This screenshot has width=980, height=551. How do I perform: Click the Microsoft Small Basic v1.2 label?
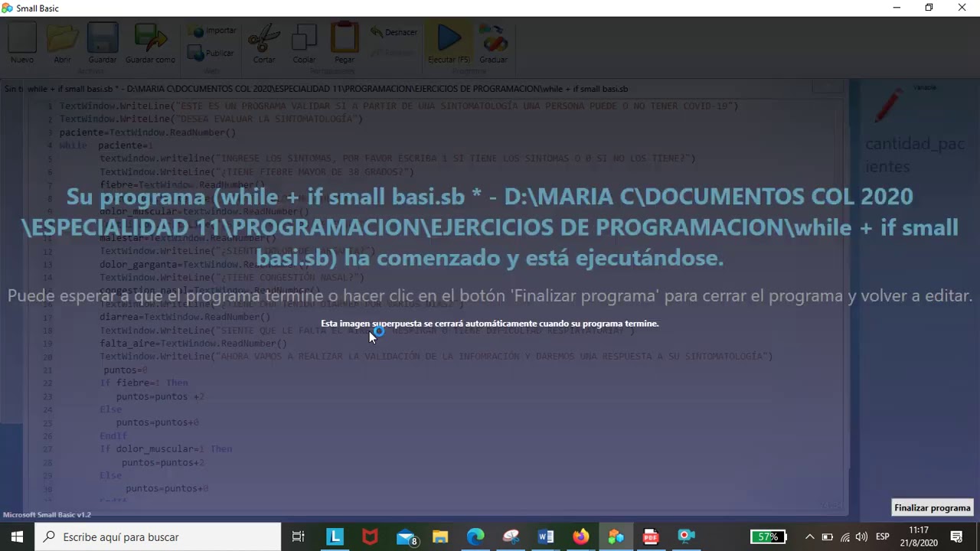(47, 514)
